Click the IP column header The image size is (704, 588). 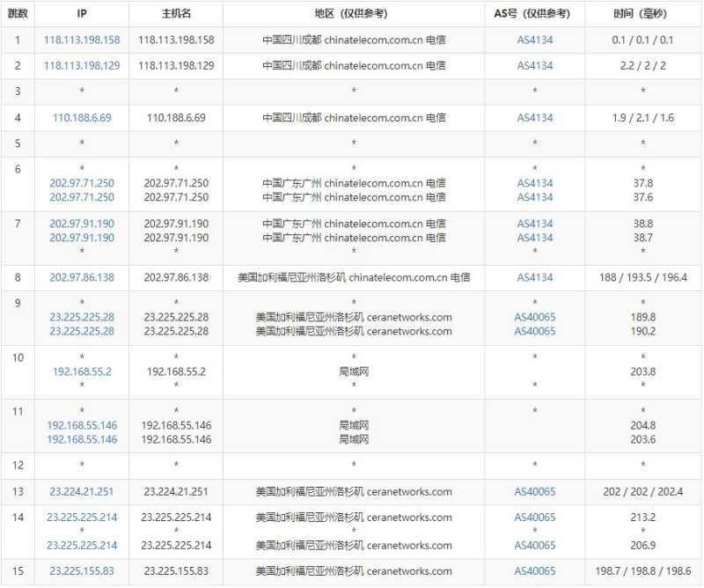tap(82, 13)
